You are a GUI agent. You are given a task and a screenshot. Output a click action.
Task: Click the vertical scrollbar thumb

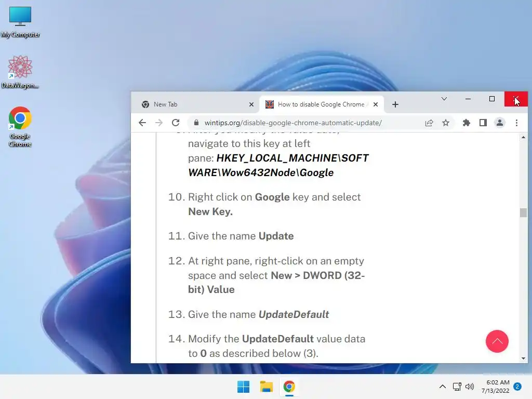[x=523, y=212]
